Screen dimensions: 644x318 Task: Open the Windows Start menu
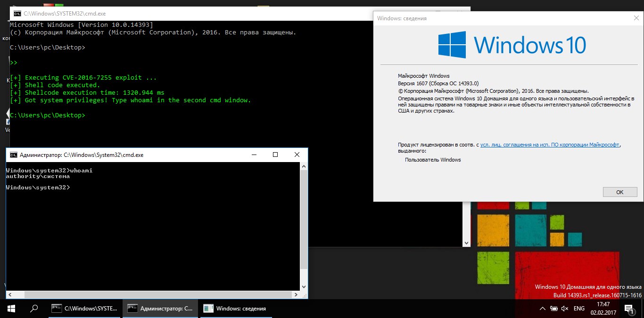[11, 309]
